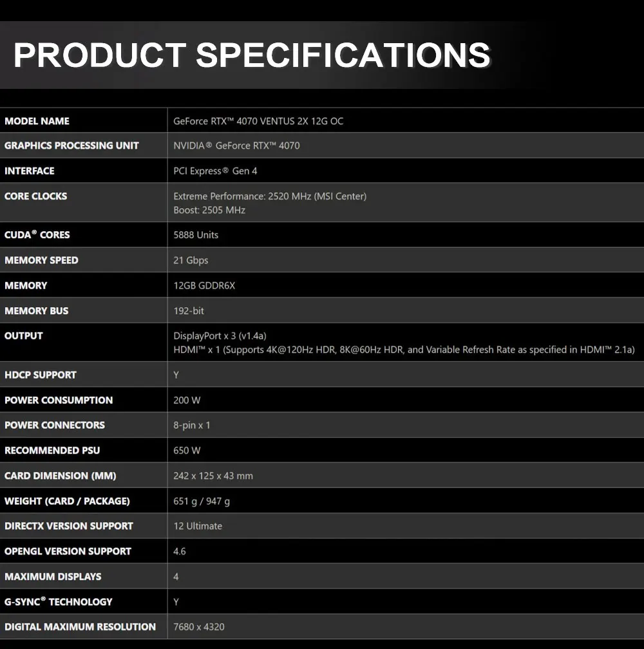The image size is (644, 649).
Task: Select the PCI Express Gen 4 value
Action: [215, 171]
